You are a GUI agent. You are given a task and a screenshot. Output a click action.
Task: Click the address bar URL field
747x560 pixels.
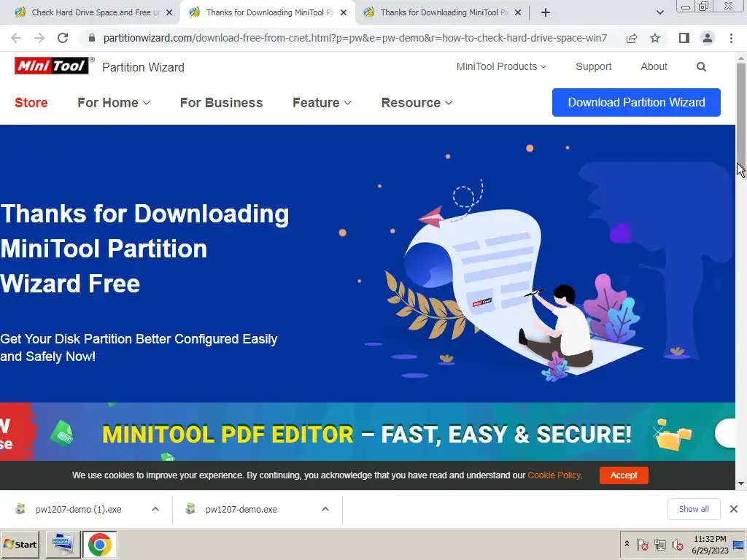tap(355, 38)
